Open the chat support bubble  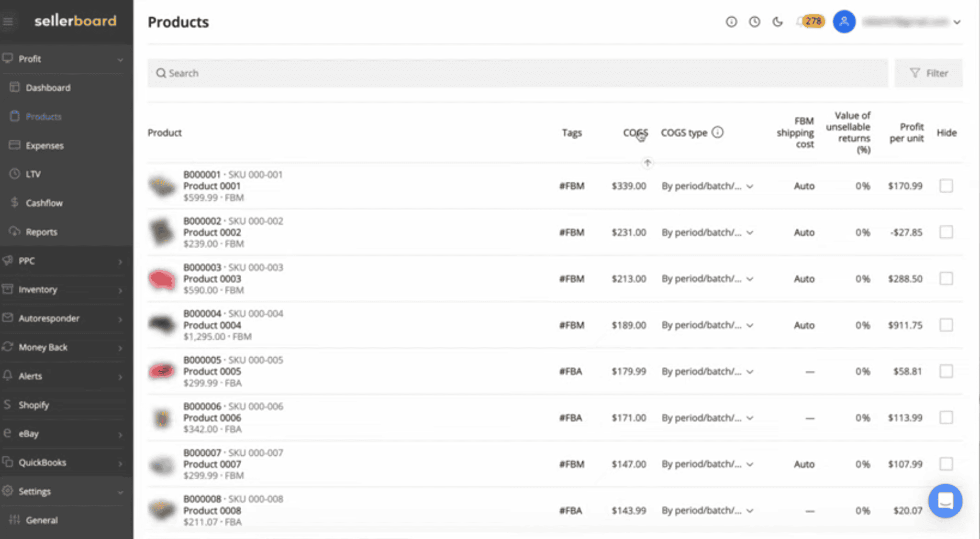point(945,501)
